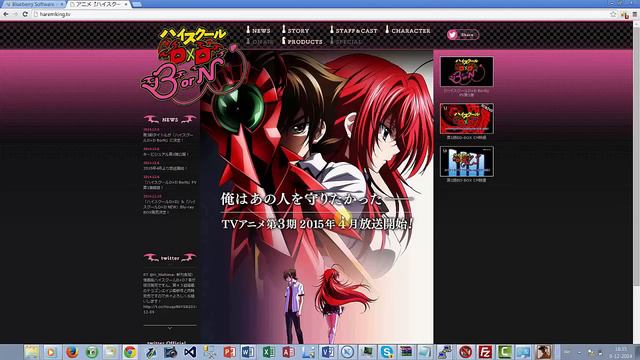Open the BorN PV news entry
This screenshot has width=640, height=360.
coord(170,185)
